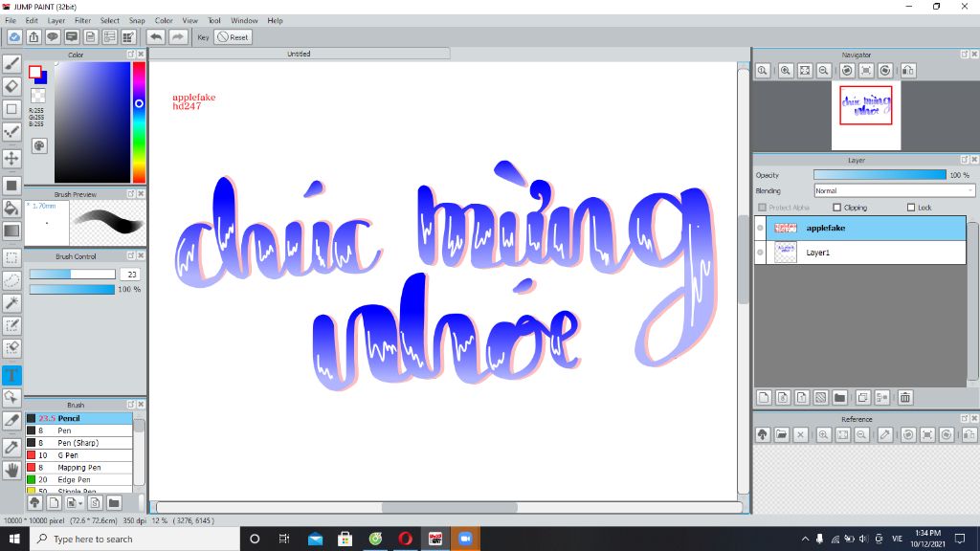Choose the G Pen brush
The image size is (980, 551).
pyautogui.click(x=78, y=455)
